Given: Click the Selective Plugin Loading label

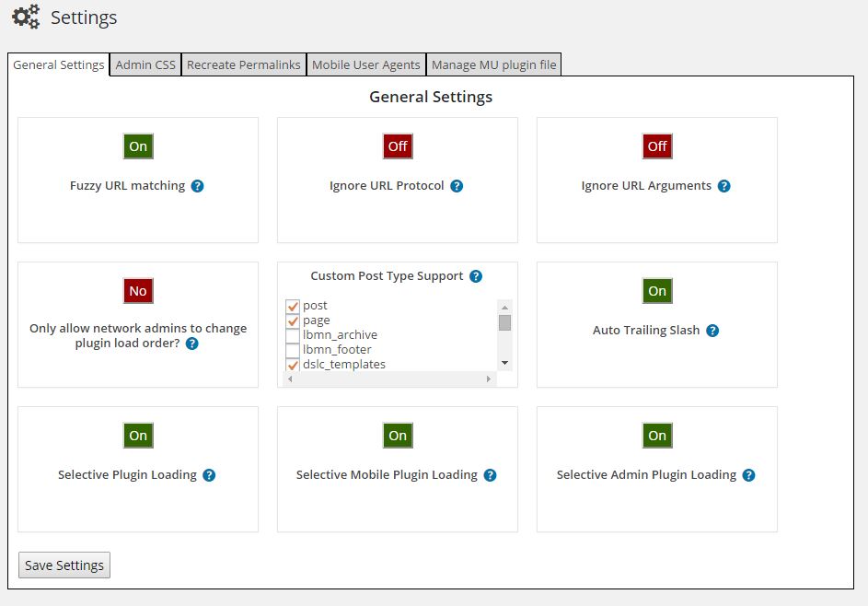Looking at the screenshot, I should point(127,474).
